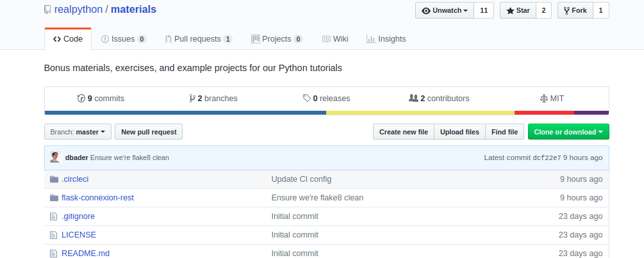This screenshot has width=644, height=258.
Task: Click the Wiki book icon
Action: [x=326, y=39]
